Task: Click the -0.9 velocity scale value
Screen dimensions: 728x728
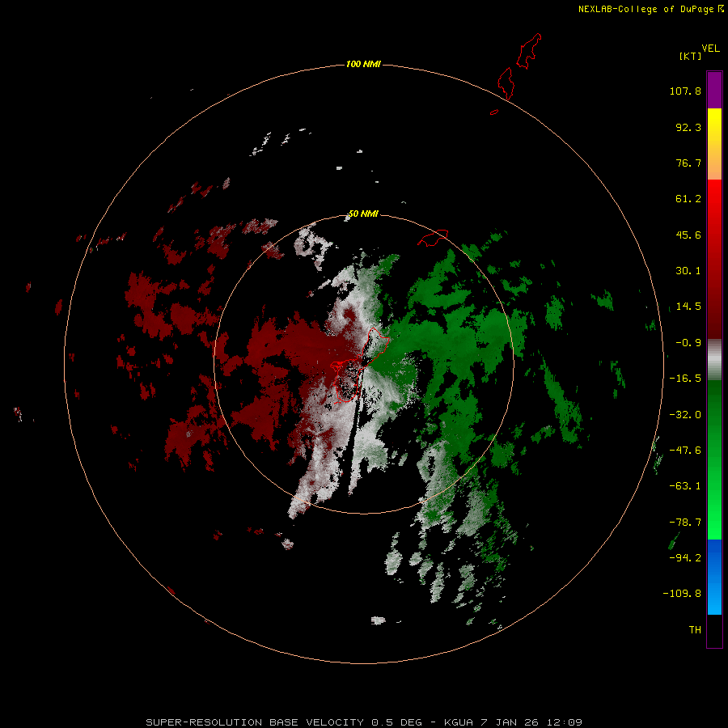Action: tap(688, 343)
